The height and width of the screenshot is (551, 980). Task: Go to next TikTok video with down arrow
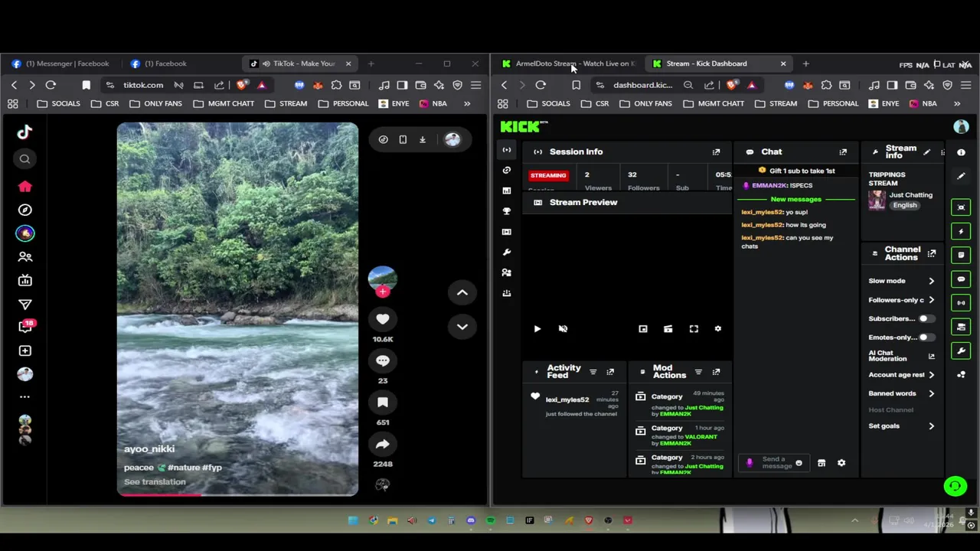pos(462,327)
